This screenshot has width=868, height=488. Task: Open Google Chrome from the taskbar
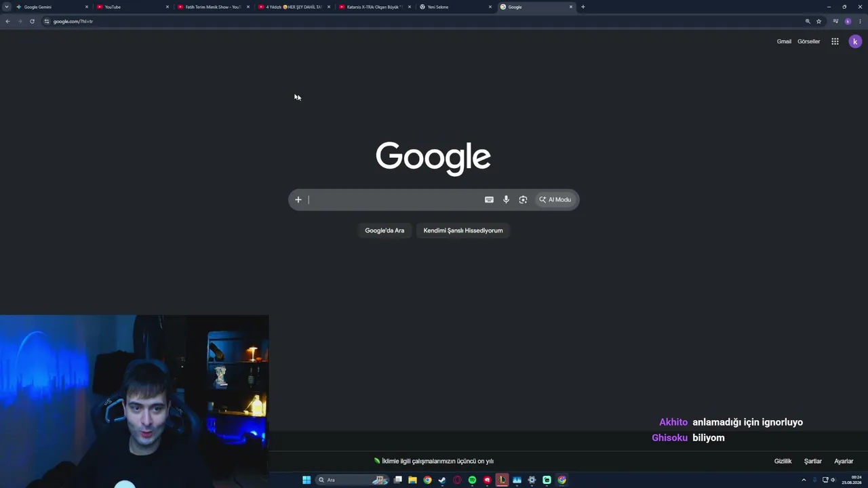click(427, 480)
